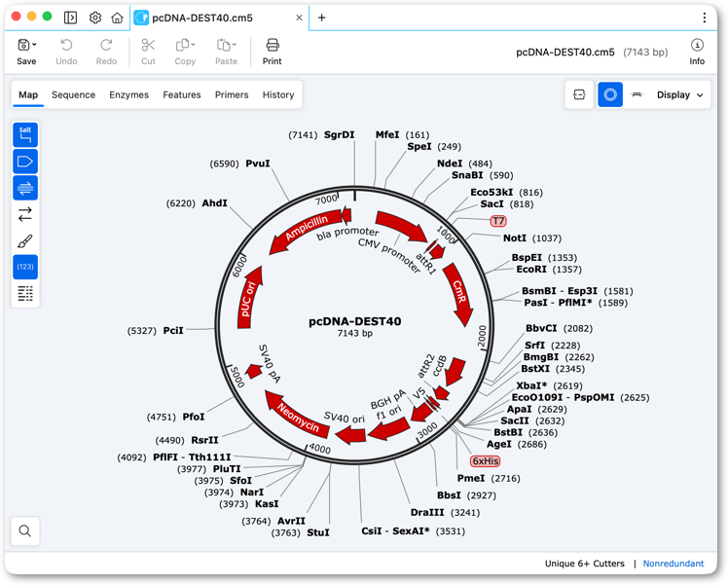Screen dimensions: 728x585
Task: Select the StuI enzyme label
Action: (x=318, y=532)
